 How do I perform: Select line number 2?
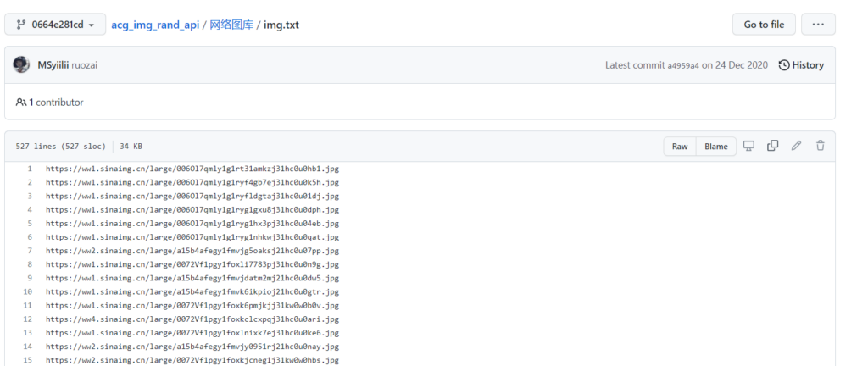click(30, 182)
